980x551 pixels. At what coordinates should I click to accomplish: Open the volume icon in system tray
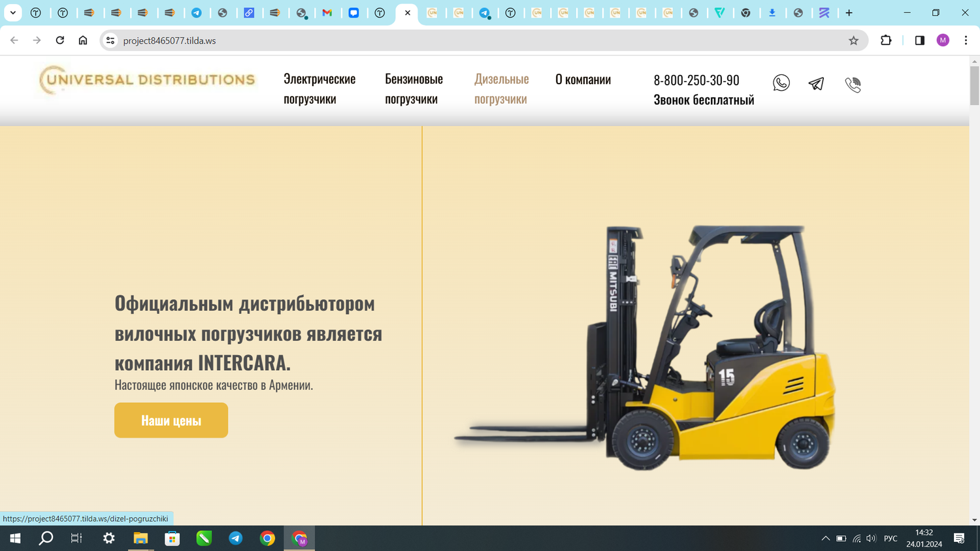872,539
